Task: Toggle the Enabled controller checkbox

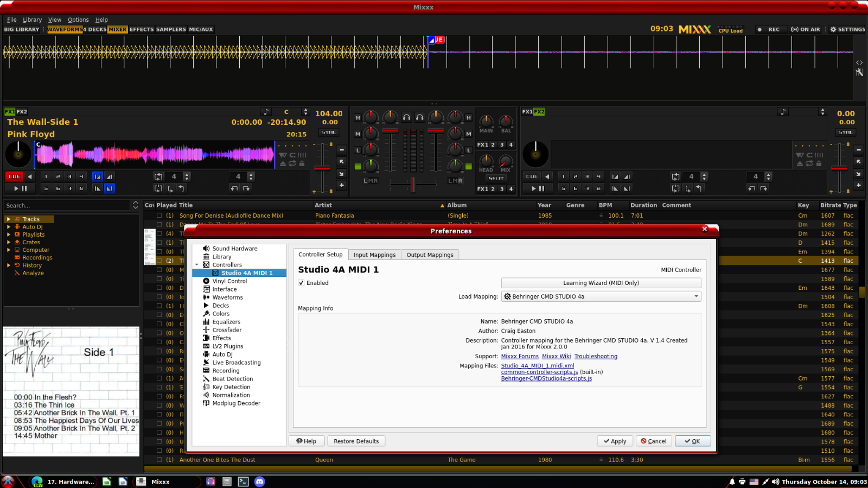Action: [302, 283]
